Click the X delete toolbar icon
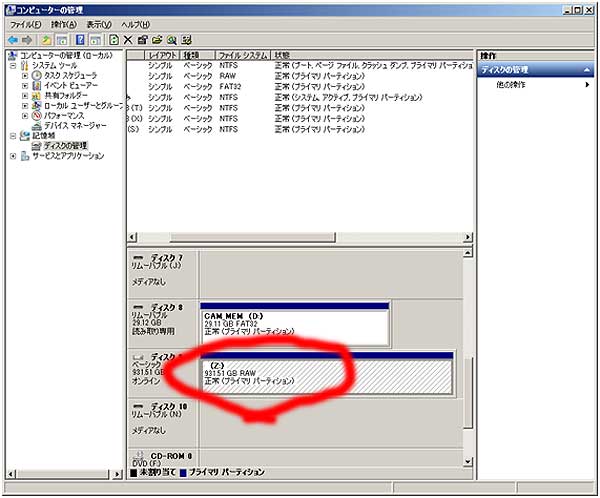This screenshot has width=600, height=498. click(128, 39)
